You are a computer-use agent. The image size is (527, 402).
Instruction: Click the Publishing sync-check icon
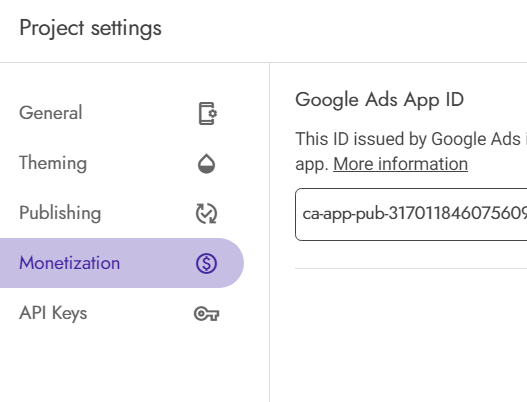pyautogui.click(x=206, y=213)
